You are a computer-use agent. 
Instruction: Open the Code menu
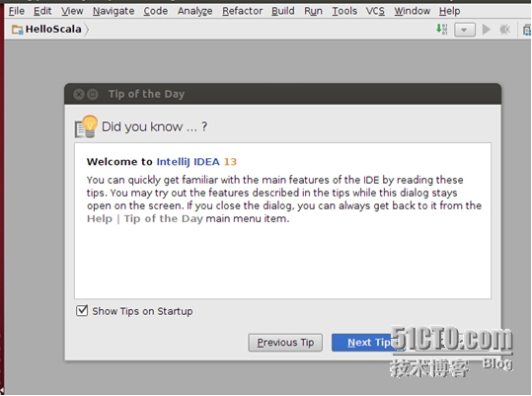click(156, 11)
